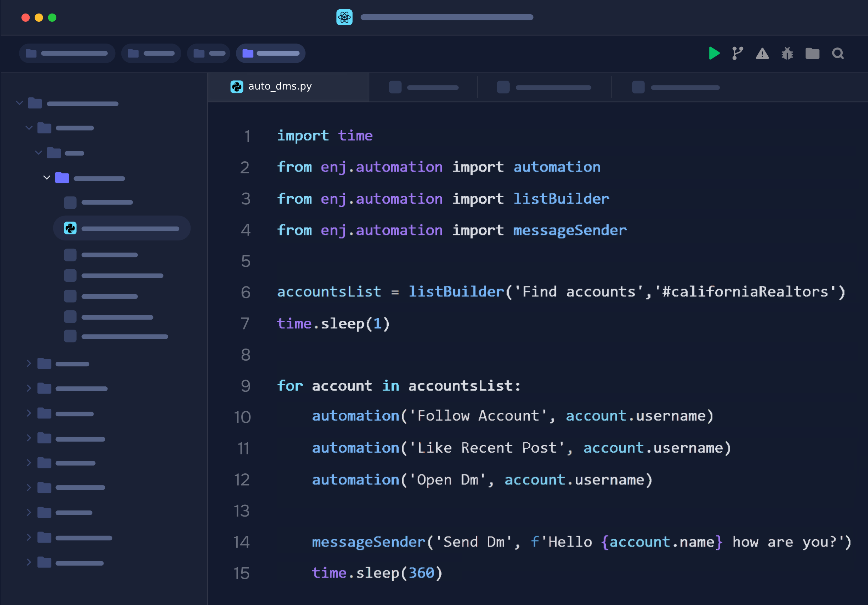Expand the first collapsed folder below file list
The height and width of the screenshot is (605, 868).
(29, 363)
